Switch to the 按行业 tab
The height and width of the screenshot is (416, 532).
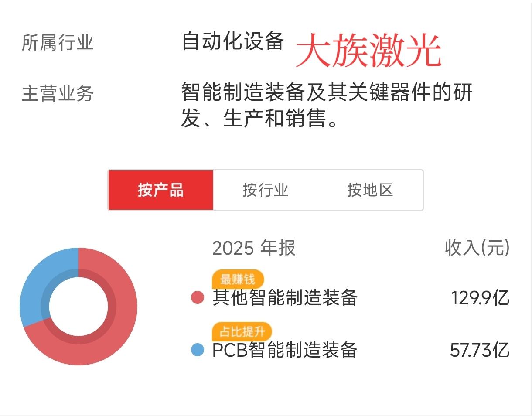pos(266,190)
